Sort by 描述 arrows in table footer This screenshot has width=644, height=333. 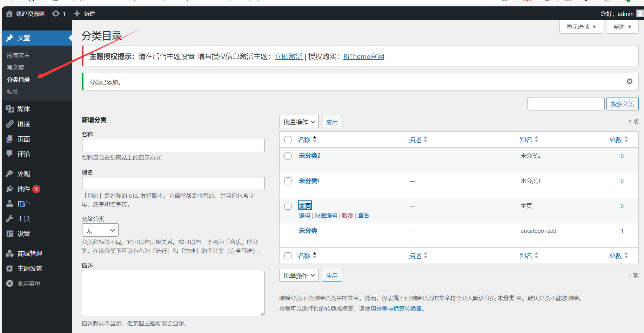tap(425, 256)
